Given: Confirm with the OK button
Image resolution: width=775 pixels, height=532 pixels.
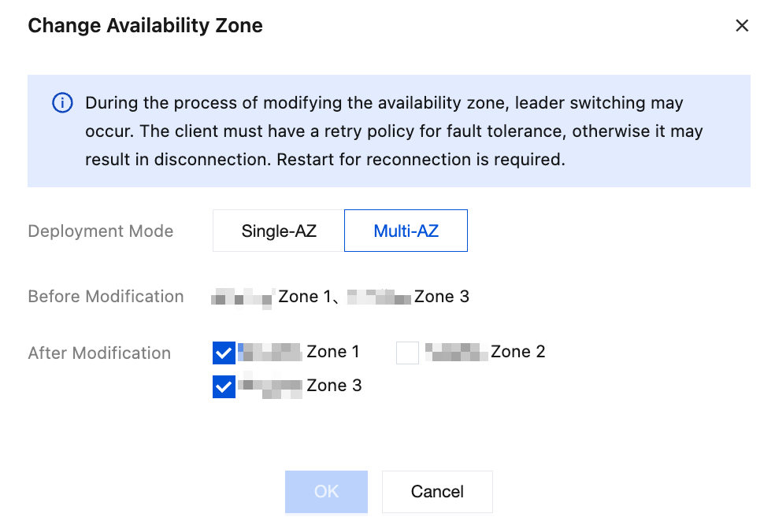Looking at the screenshot, I should click(326, 492).
